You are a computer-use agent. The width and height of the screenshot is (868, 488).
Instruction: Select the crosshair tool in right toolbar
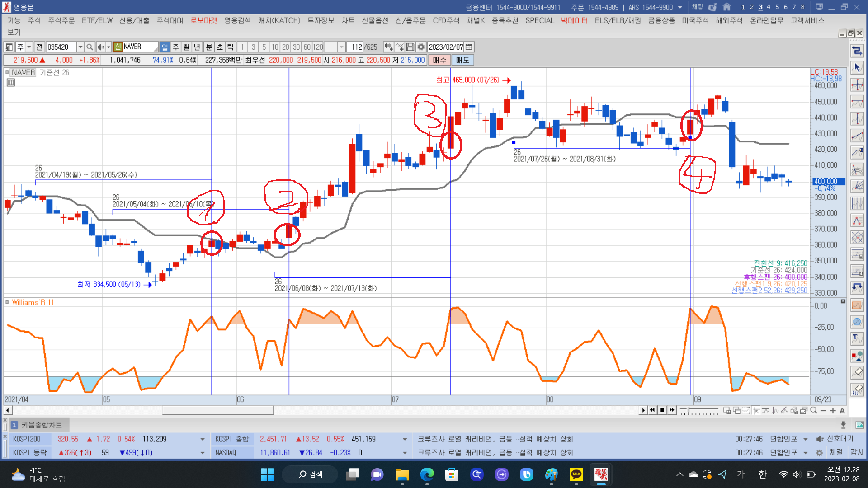tap(857, 85)
